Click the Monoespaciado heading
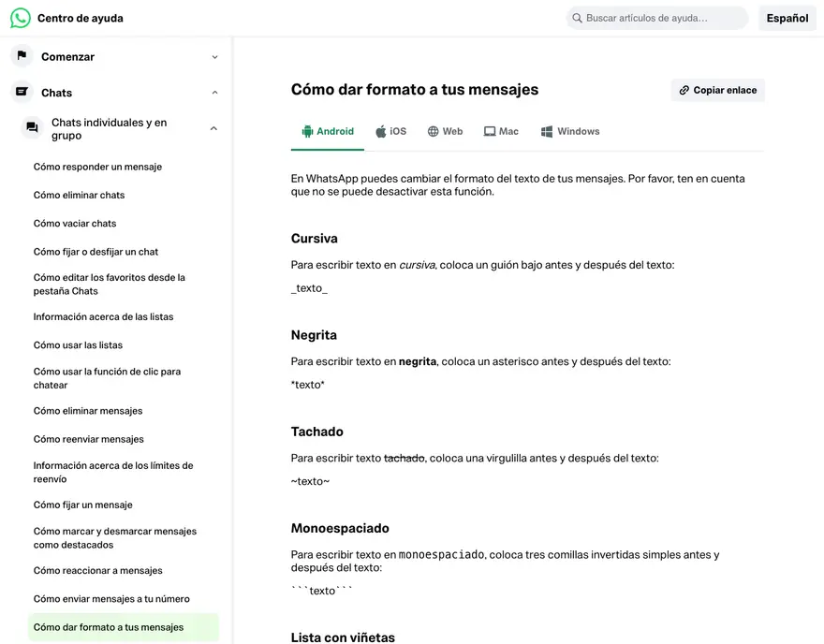 pyautogui.click(x=340, y=529)
